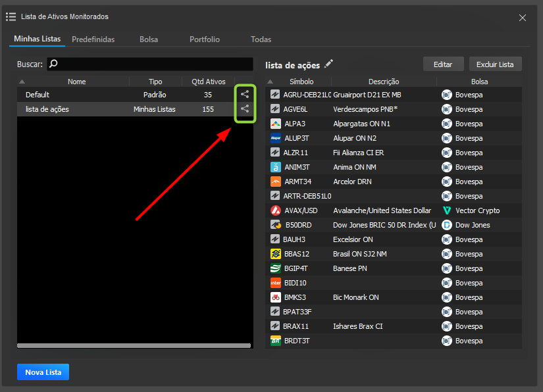Viewport: 543px width, 392px height.
Task: Click the Vector Crypto exchange icon
Action: [447, 210]
